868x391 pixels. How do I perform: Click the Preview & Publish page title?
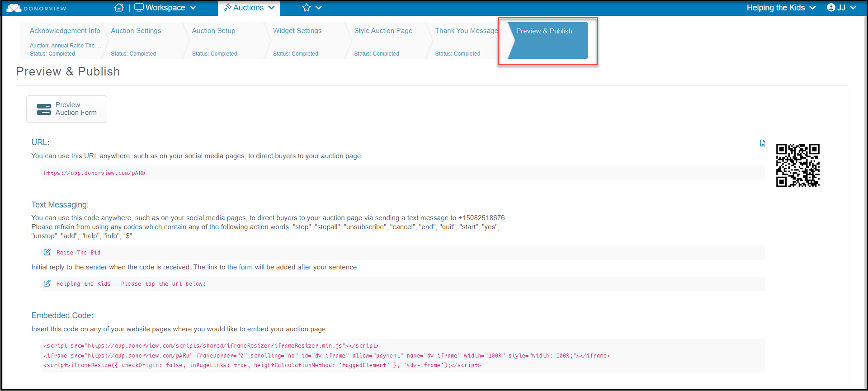68,71
